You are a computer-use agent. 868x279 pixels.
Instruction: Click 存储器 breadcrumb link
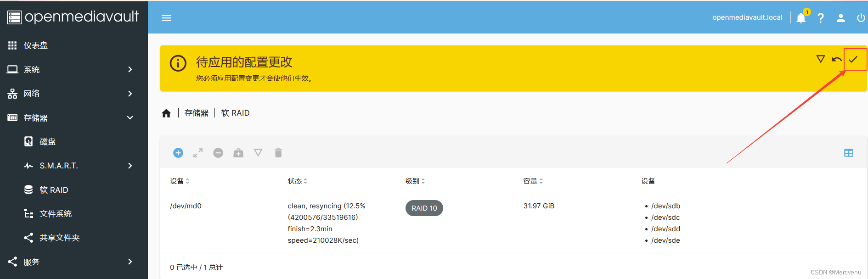197,113
